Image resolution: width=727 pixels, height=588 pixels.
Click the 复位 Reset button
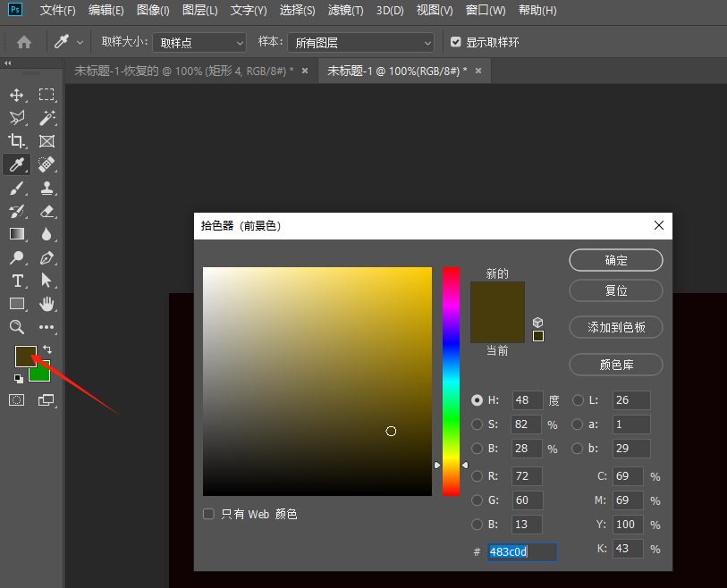[616, 290]
